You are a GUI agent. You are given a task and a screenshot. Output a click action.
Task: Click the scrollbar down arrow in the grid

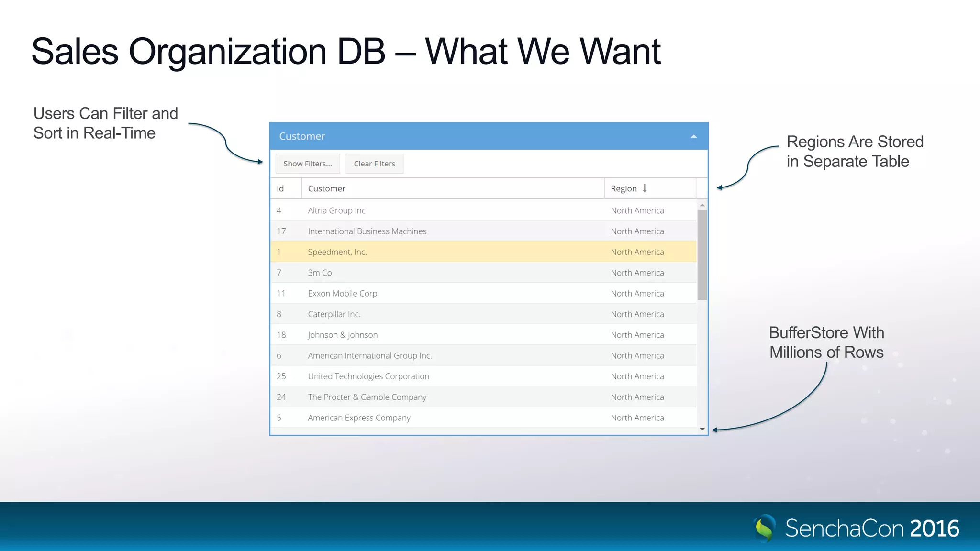[702, 429]
